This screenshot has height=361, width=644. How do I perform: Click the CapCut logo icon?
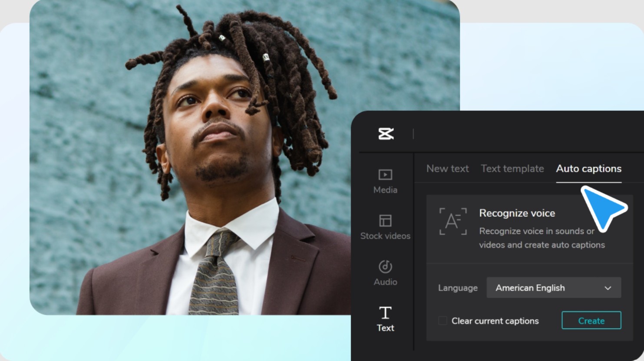[x=386, y=134]
